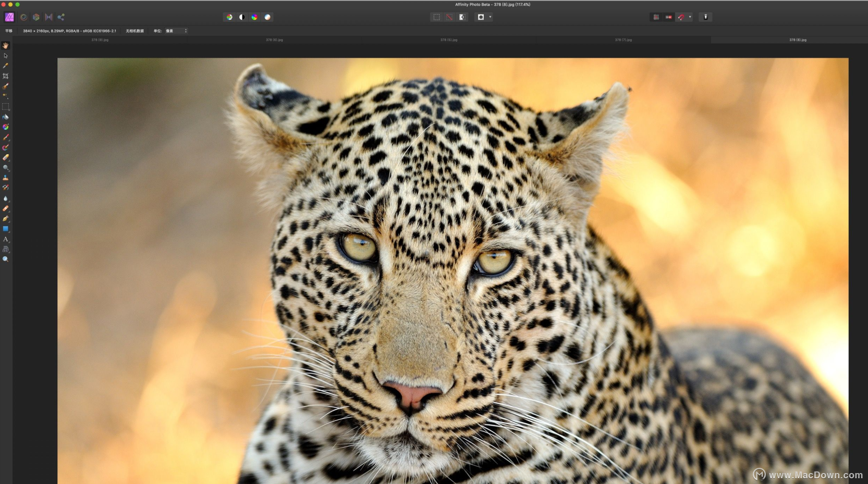868x484 pixels.
Task: Apply Auto Colours adjustment
Action: coord(254,17)
